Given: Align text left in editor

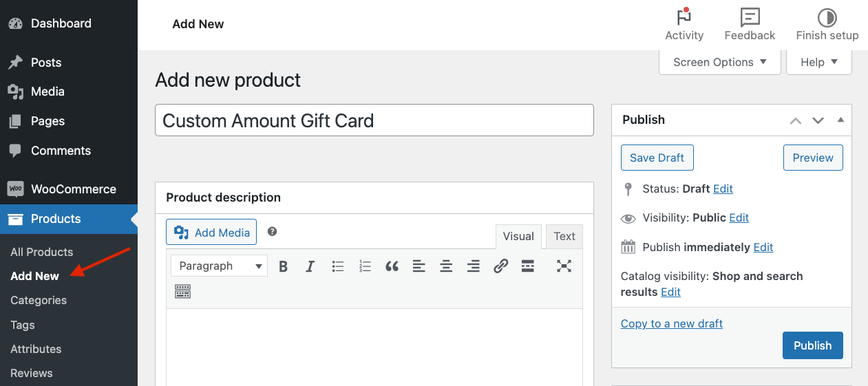Looking at the screenshot, I should (x=419, y=266).
